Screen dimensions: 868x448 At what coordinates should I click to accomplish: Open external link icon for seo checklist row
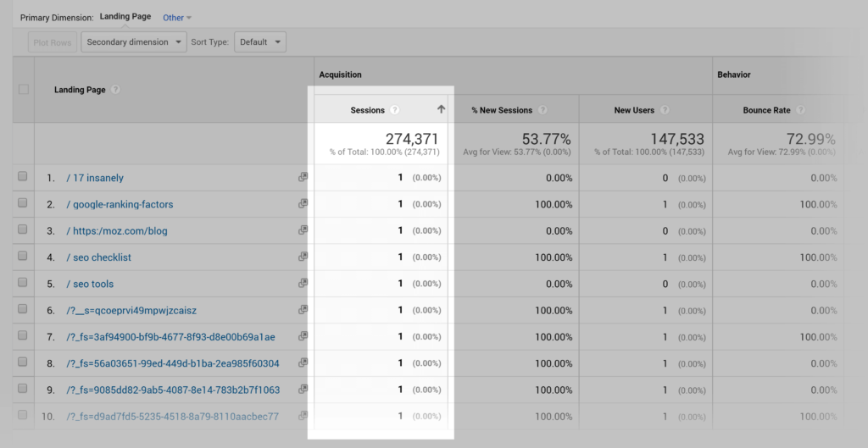click(x=303, y=257)
